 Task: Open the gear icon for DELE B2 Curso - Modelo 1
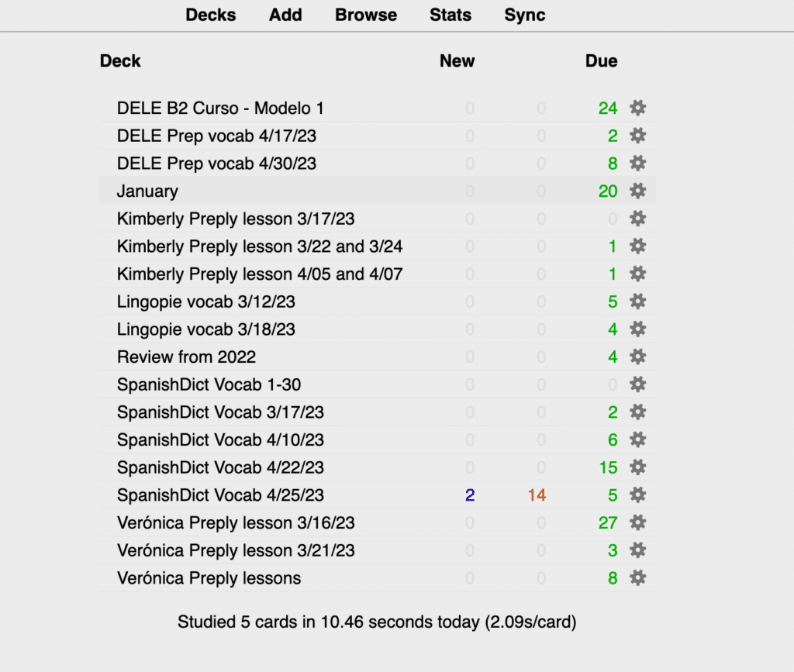(637, 109)
